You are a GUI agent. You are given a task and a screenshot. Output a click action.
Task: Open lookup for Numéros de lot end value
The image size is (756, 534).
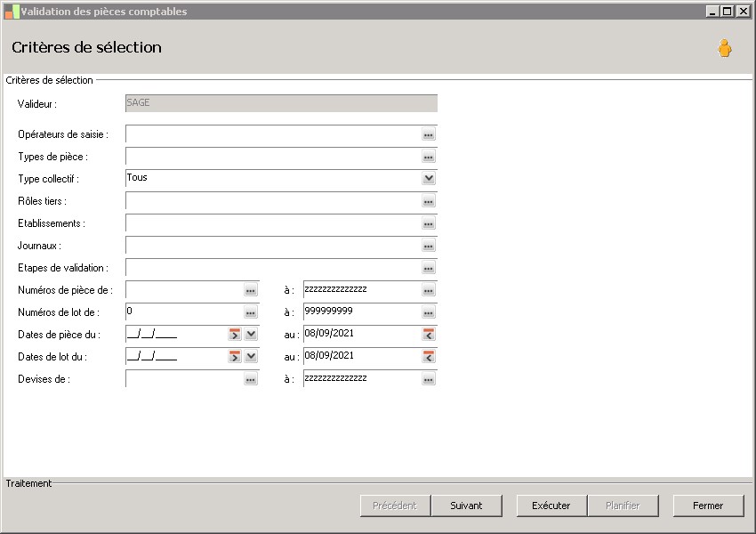coord(428,312)
